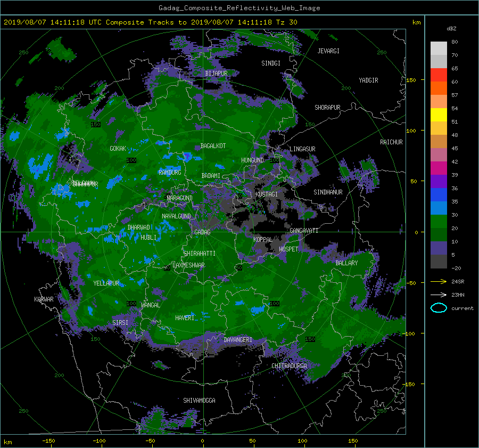Click the blue 35 dBZ legend swatch
The width and height of the screenshot is (479, 448).
coord(439,195)
